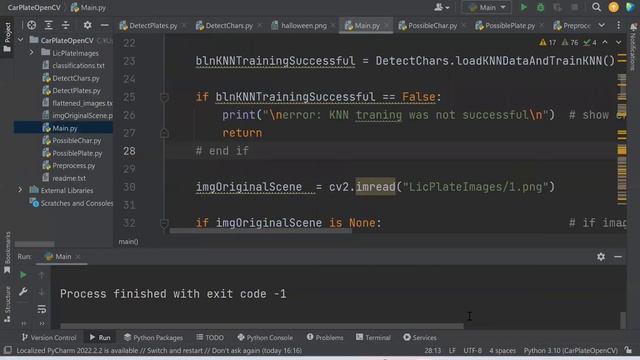
Task: Start debugging with the bug icon
Action: pos(540,7)
